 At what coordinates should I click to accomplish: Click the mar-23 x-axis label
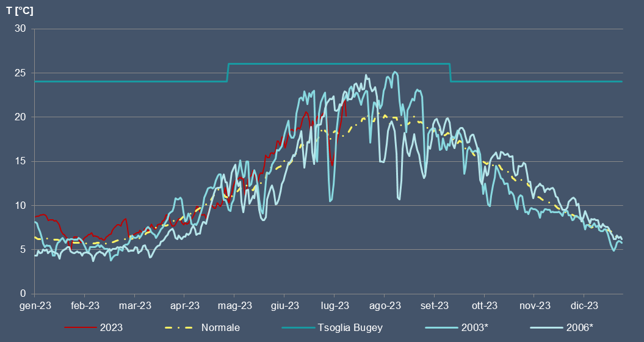click(x=135, y=306)
